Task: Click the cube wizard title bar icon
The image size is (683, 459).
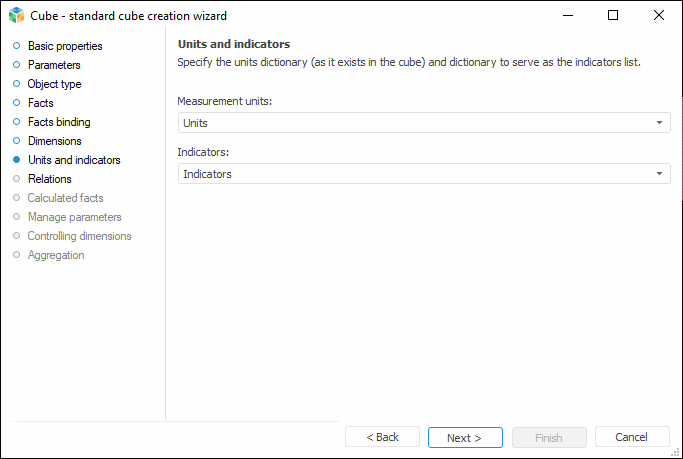Action: (x=16, y=15)
